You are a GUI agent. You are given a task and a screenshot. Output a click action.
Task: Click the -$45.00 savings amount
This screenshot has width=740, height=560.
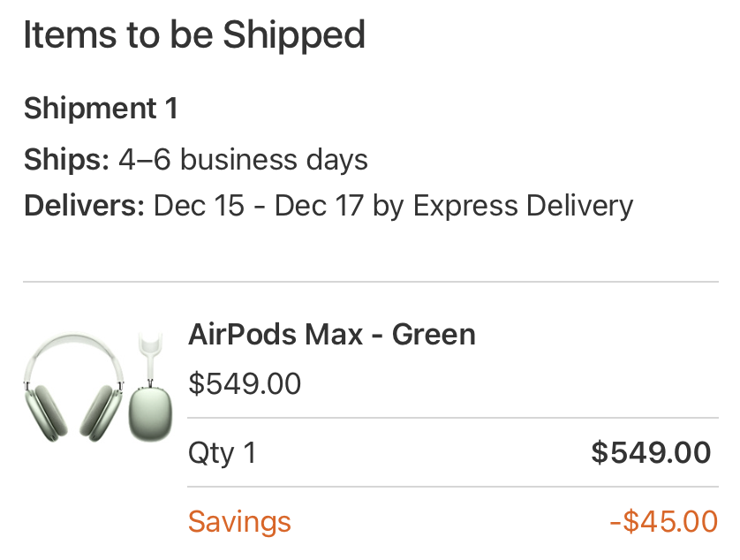point(663,521)
